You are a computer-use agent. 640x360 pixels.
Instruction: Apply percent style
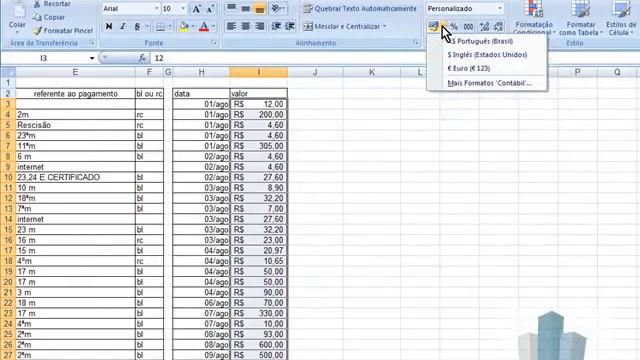pos(454,27)
